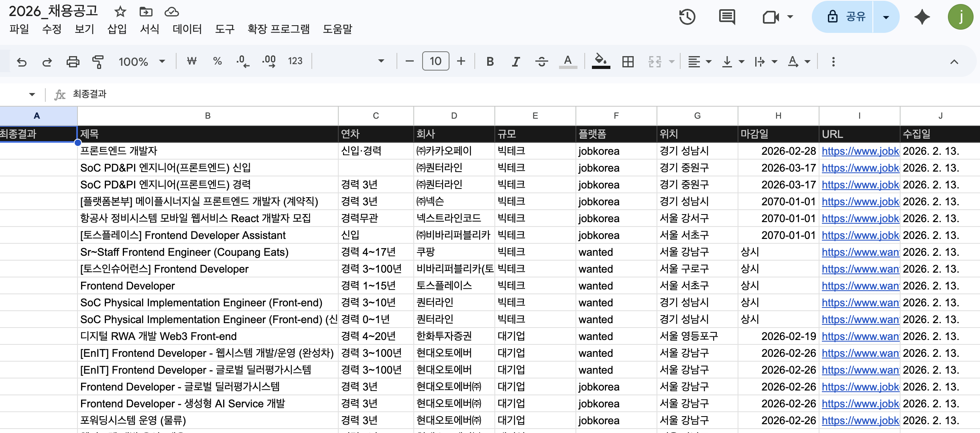Open the text color picker

(x=567, y=62)
